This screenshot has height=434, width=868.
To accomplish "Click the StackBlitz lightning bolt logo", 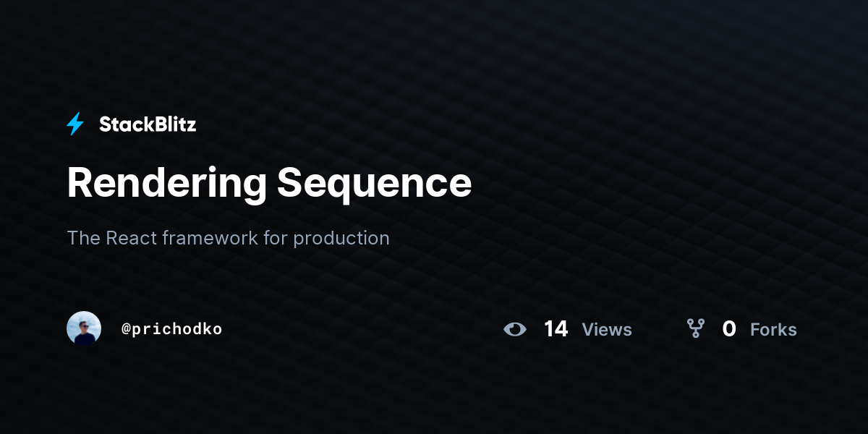I will (x=75, y=124).
